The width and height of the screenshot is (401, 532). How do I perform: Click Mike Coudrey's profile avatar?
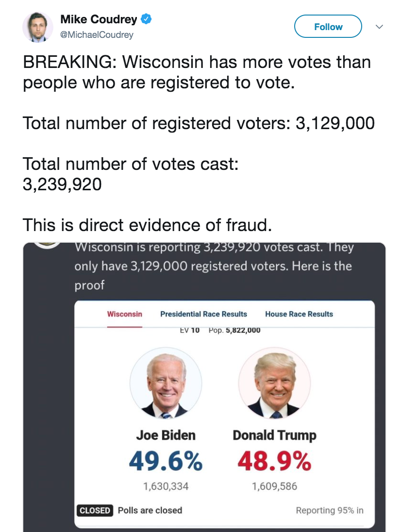click(x=37, y=27)
